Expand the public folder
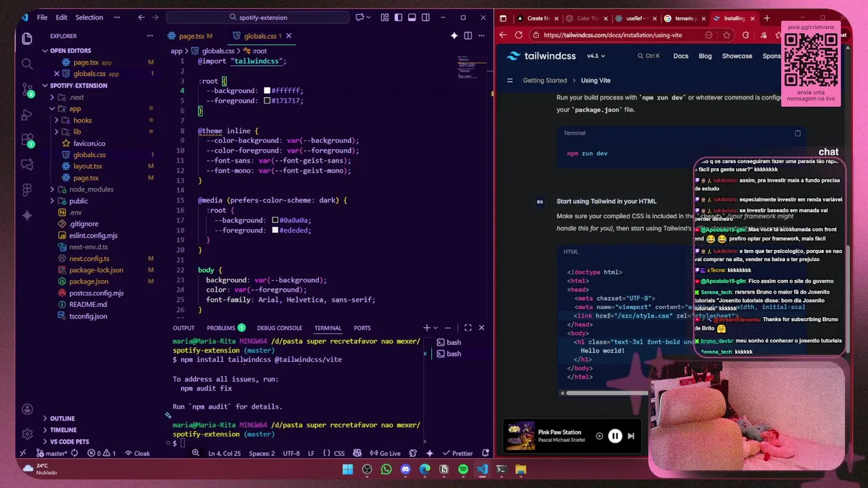This screenshot has width=868, height=488. click(x=52, y=201)
